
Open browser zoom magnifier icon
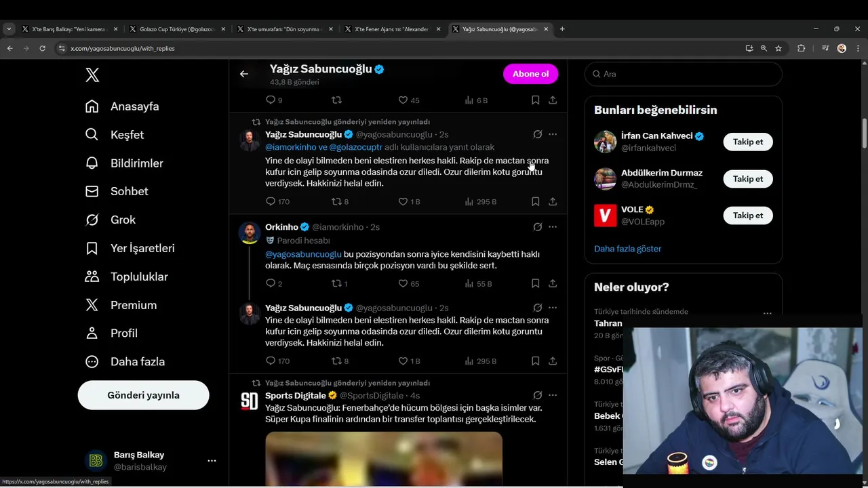pos(764,48)
